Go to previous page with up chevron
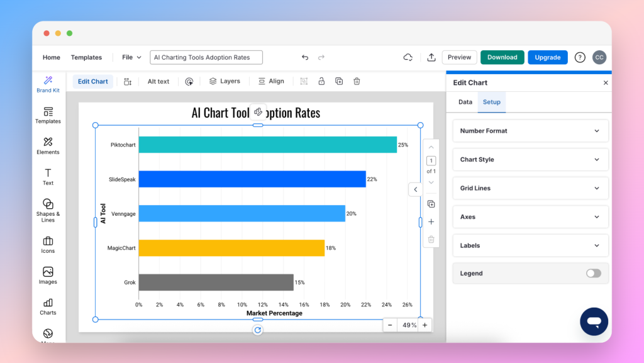644x363 pixels. pyautogui.click(x=431, y=147)
